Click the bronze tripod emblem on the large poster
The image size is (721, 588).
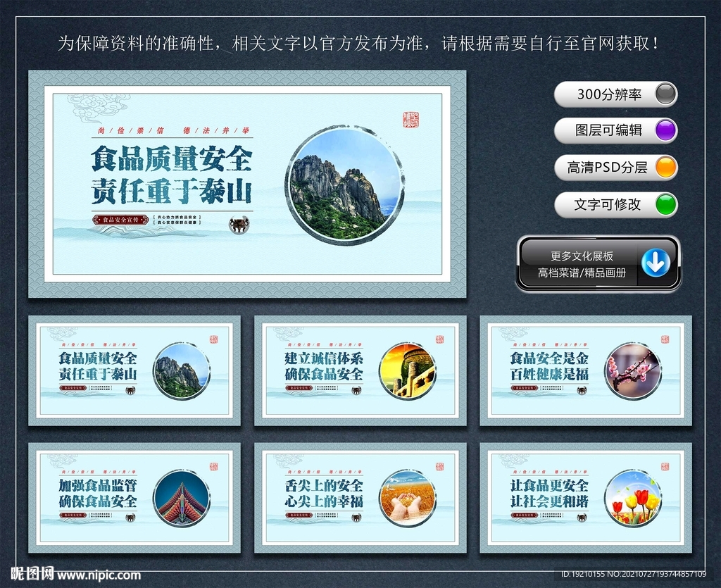pos(239,225)
